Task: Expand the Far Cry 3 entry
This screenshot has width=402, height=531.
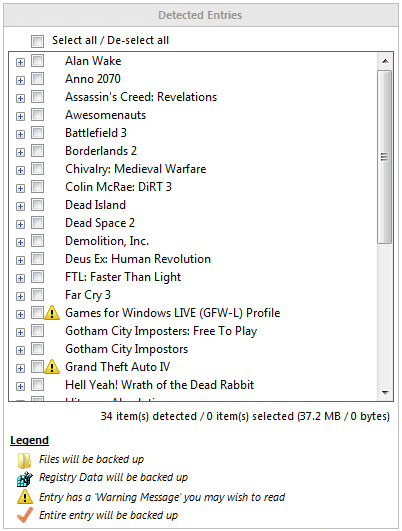Action: click(x=21, y=296)
